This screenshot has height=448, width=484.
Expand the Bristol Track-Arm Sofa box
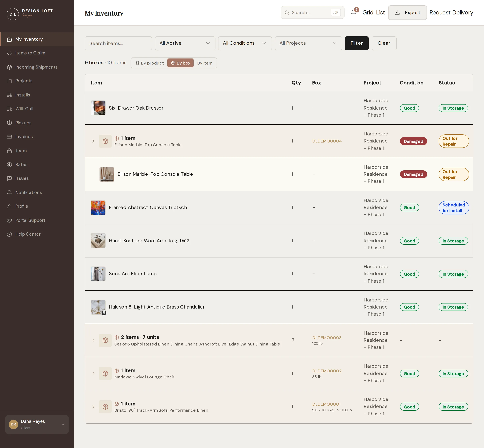93,406
